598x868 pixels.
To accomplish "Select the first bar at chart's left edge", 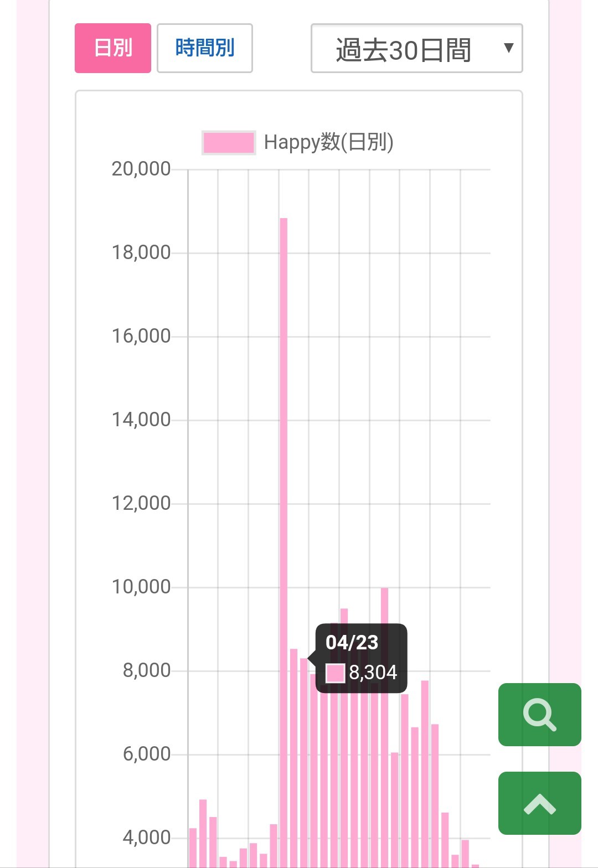I will [x=193, y=847].
